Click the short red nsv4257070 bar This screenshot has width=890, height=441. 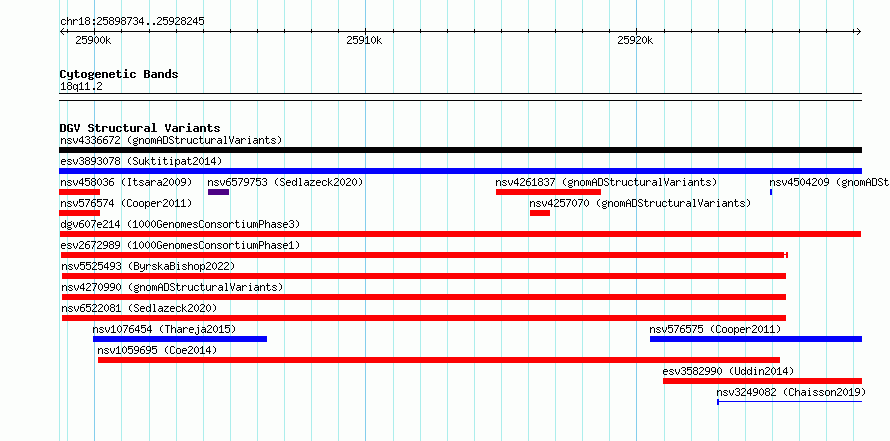[x=540, y=213]
